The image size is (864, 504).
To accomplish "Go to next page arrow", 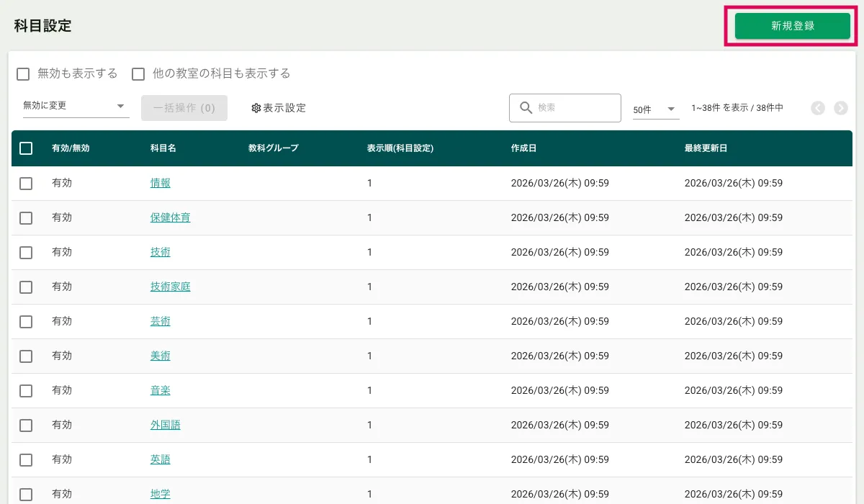I will tap(840, 108).
